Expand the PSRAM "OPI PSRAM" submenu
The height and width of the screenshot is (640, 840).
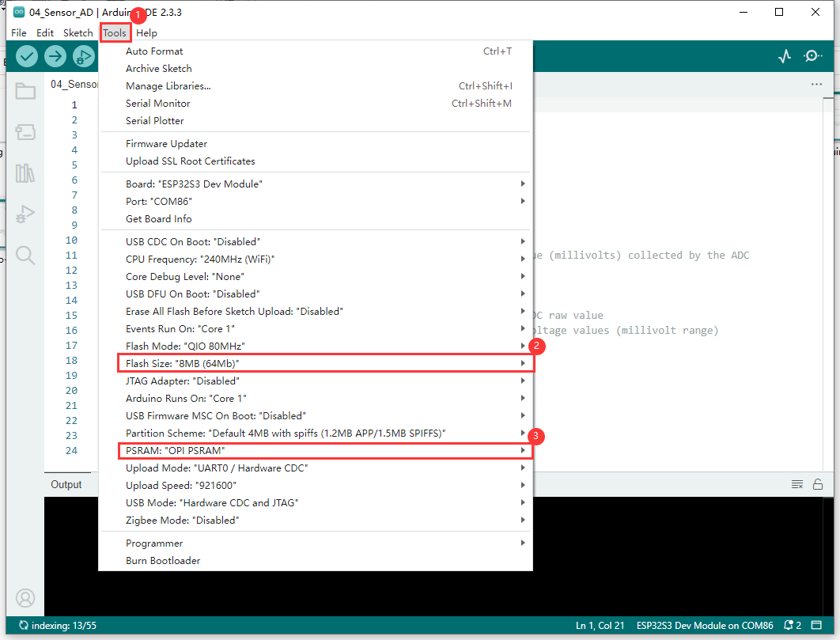[316, 450]
